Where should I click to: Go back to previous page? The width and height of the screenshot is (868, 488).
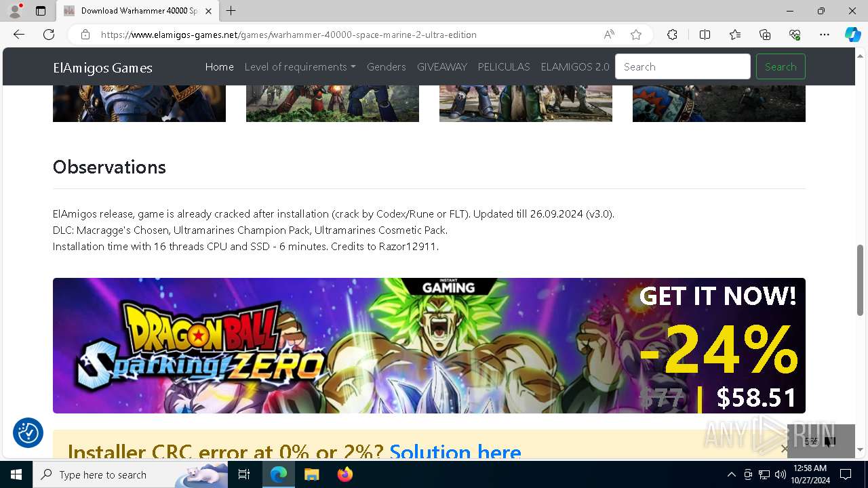click(19, 35)
